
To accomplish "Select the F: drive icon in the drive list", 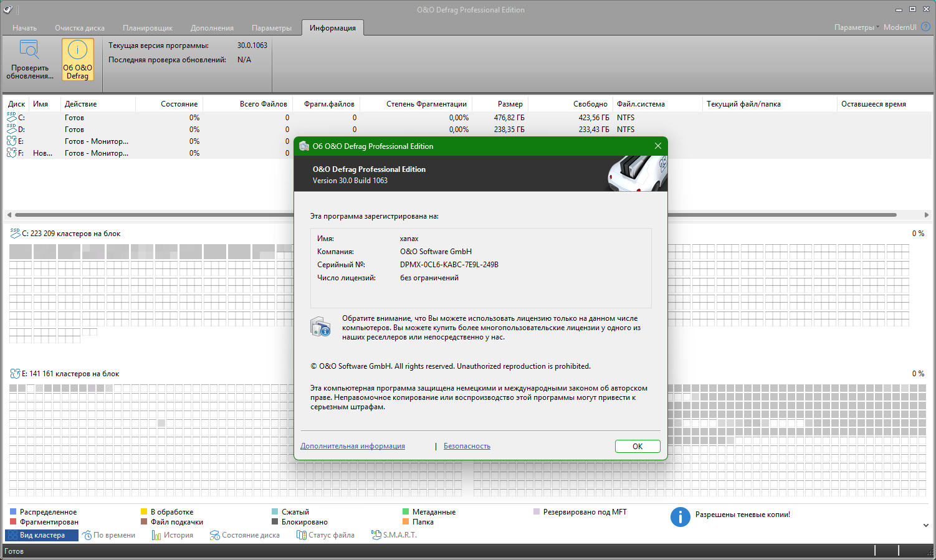I will pyautogui.click(x=12, y=153).
